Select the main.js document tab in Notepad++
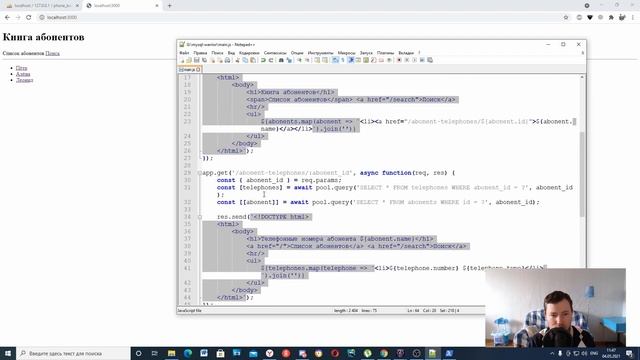This screenshot has height=360, width=640. (189, 69)
